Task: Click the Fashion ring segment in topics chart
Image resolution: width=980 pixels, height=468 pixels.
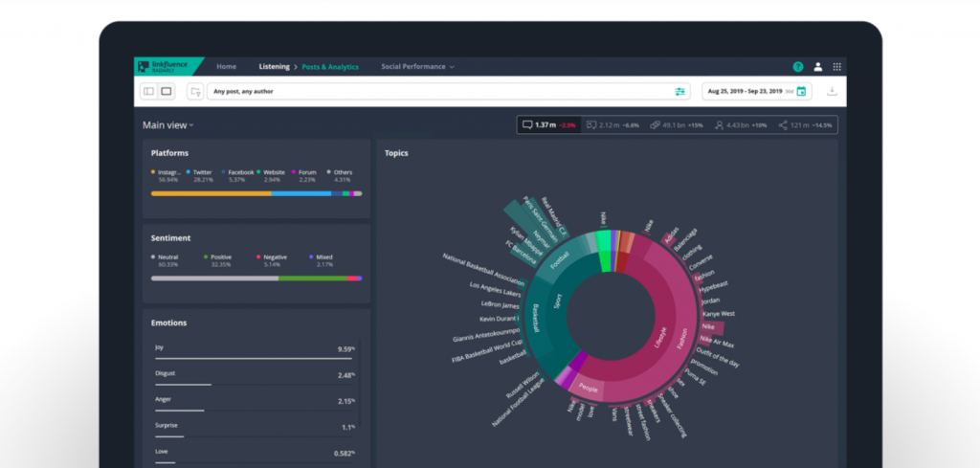Action: 681,339
